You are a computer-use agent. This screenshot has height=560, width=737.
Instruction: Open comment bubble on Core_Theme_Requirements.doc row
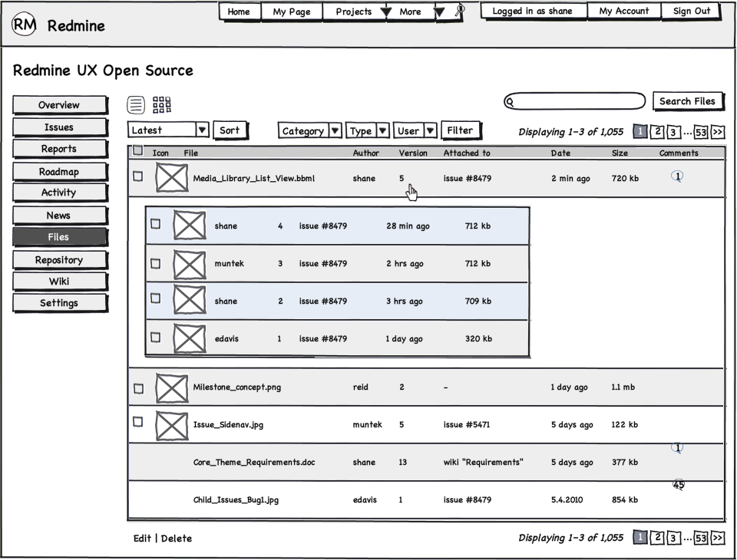coord(677,447)
